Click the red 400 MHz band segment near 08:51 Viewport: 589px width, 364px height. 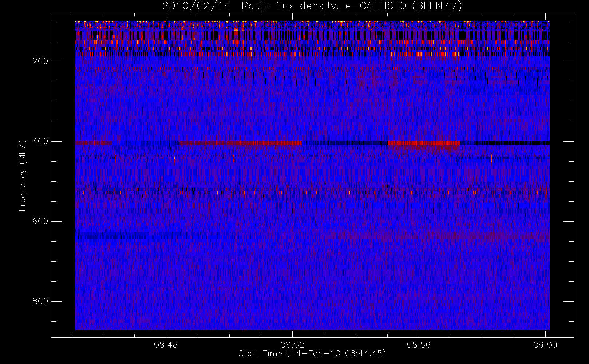(240, 143)
